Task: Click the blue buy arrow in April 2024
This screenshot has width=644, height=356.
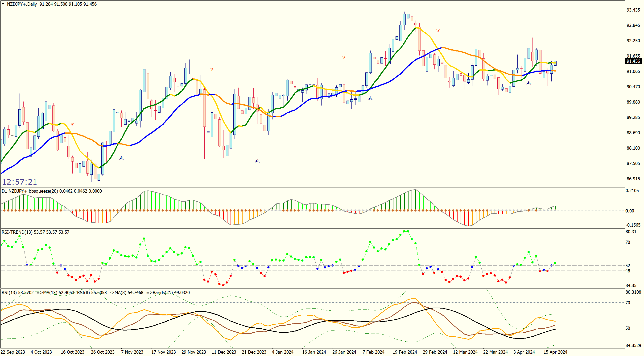Action: [529, 83]
